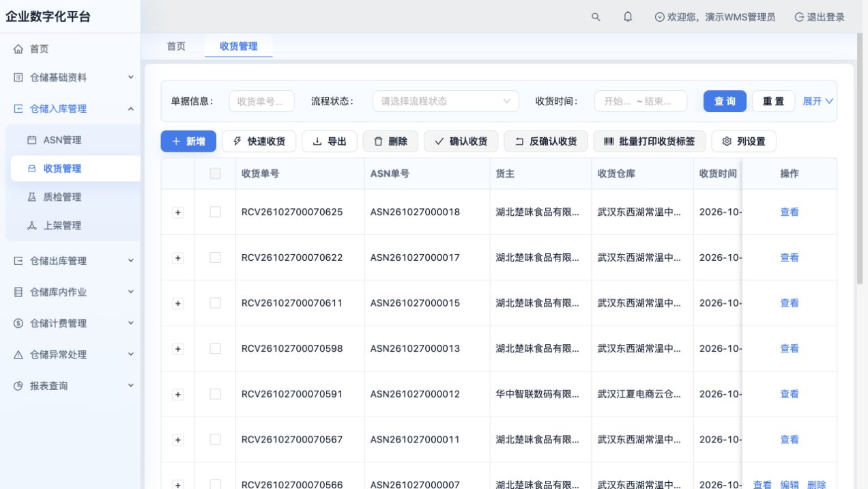Toggle the select-all header checkbox
The image size is (868, 489).
pyautogui.click(x=215, y=174)
